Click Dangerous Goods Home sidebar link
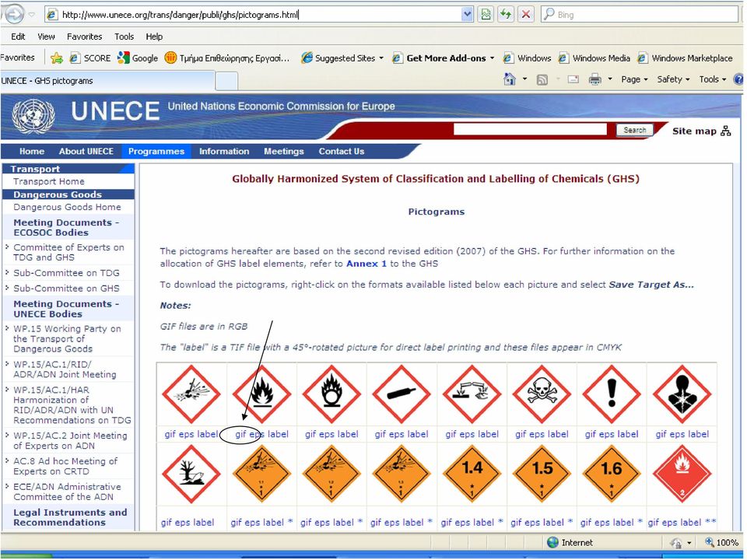 [67, 207]
